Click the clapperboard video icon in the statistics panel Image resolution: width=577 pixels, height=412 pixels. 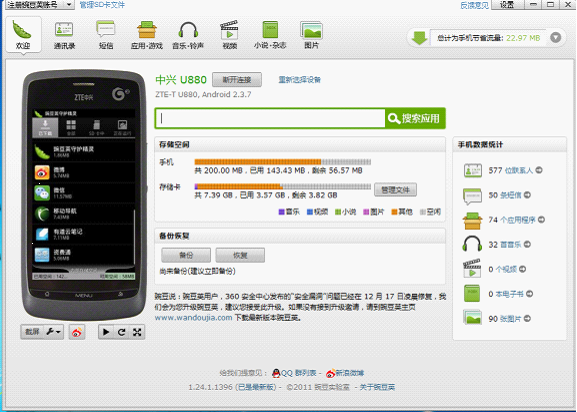(472, 269)
